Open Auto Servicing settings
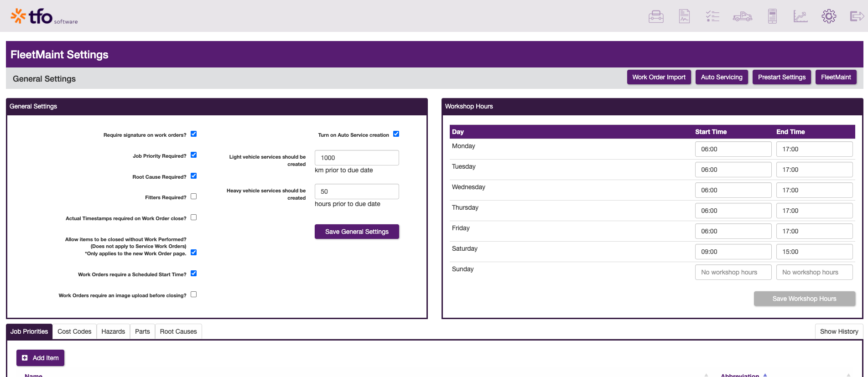The width and height of the screenshot is (868, 377). tap(722, 77)
